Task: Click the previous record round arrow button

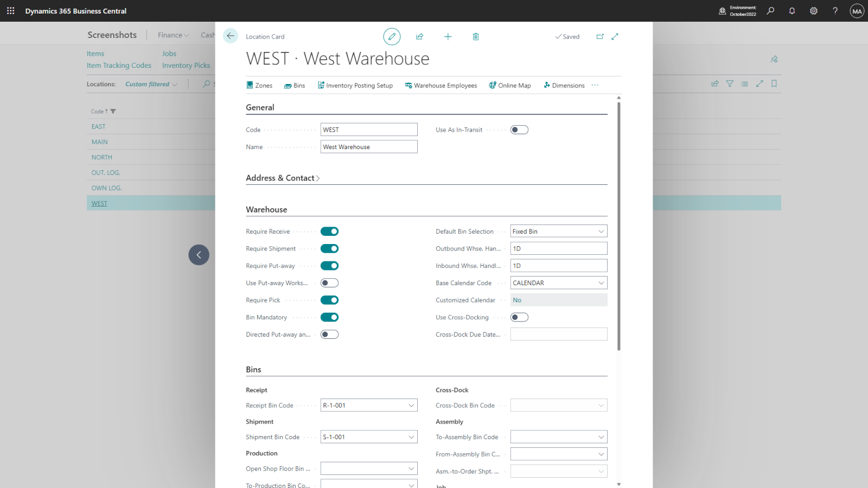Action: (x=199, y=255)
